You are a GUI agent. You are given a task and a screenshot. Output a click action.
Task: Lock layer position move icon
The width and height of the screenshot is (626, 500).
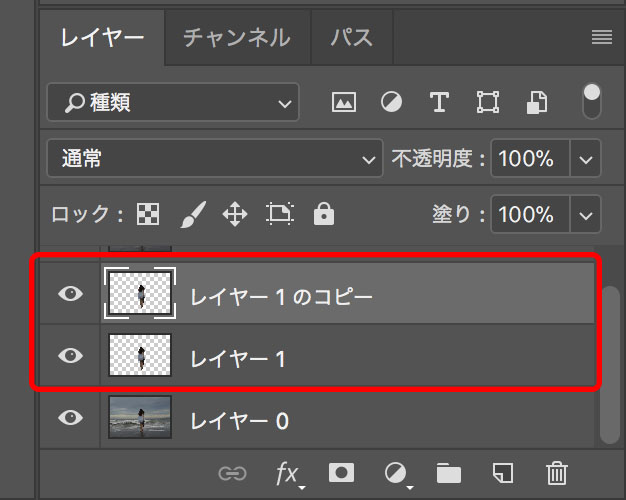pyautogui.click(x=235, y=214)
